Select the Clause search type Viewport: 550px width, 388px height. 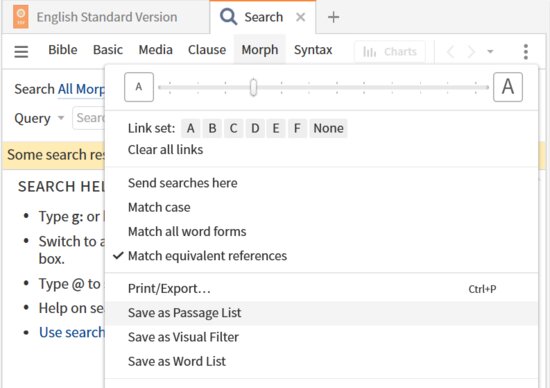tap(207, 50)
